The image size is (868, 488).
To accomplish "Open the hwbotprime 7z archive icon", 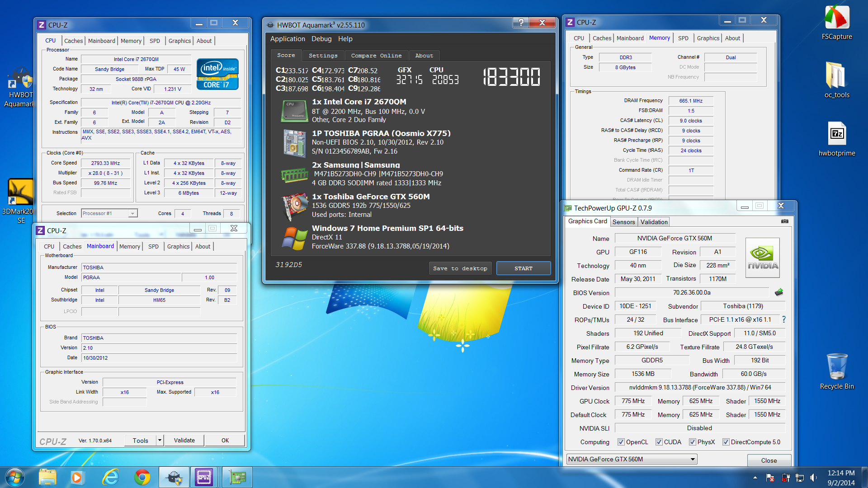I will (837, 139).
